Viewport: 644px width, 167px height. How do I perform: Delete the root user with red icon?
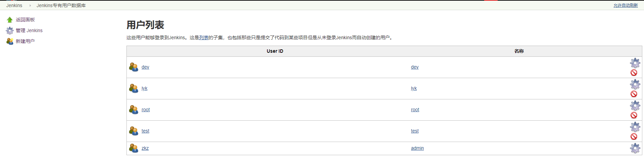point(634,115)
